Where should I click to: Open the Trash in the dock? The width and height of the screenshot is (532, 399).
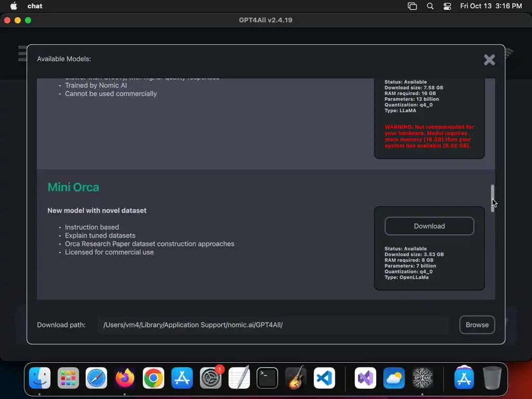pyautogui.click(x=493, y=378)
